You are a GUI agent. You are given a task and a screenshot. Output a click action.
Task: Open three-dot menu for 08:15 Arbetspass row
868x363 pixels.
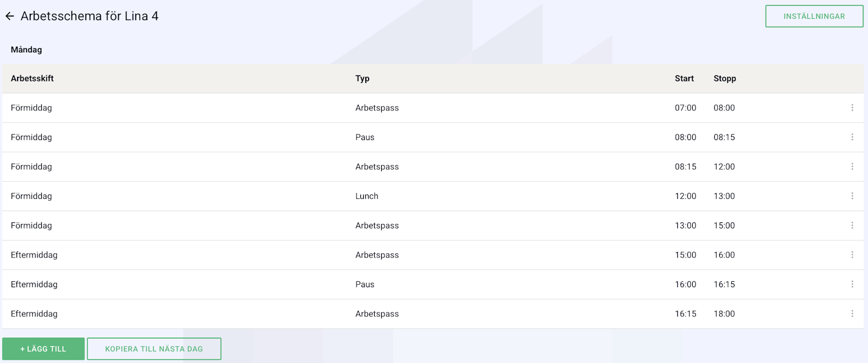(852, 166)
